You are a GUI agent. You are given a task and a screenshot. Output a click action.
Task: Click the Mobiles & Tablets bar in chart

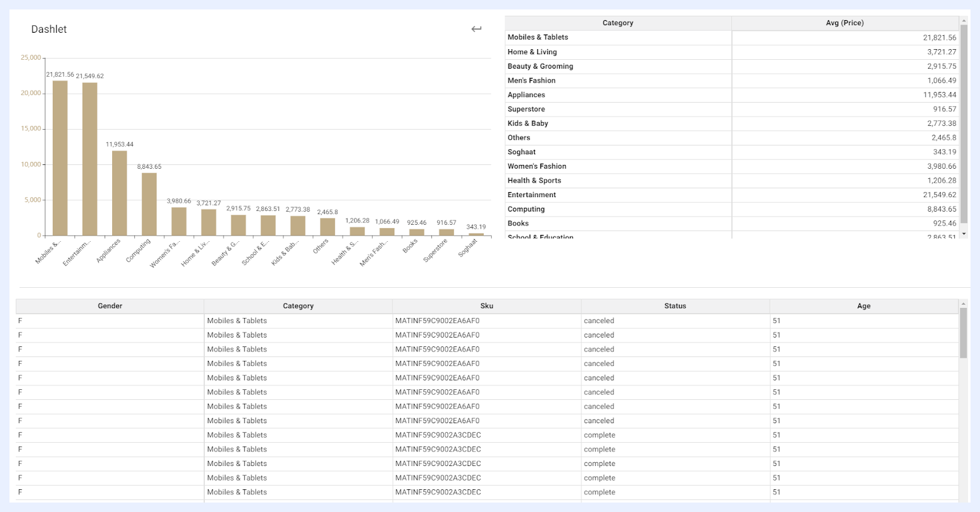[x=60, y=158]
